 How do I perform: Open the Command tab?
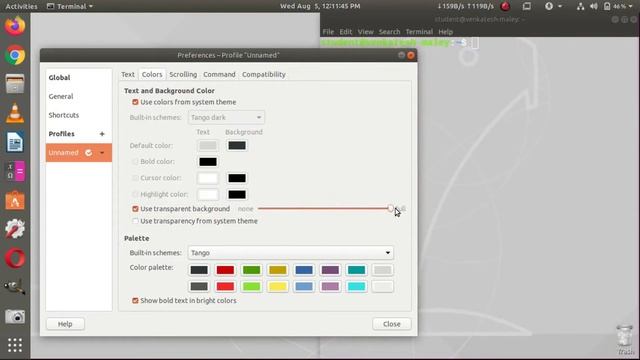click(x=219, y=74)
